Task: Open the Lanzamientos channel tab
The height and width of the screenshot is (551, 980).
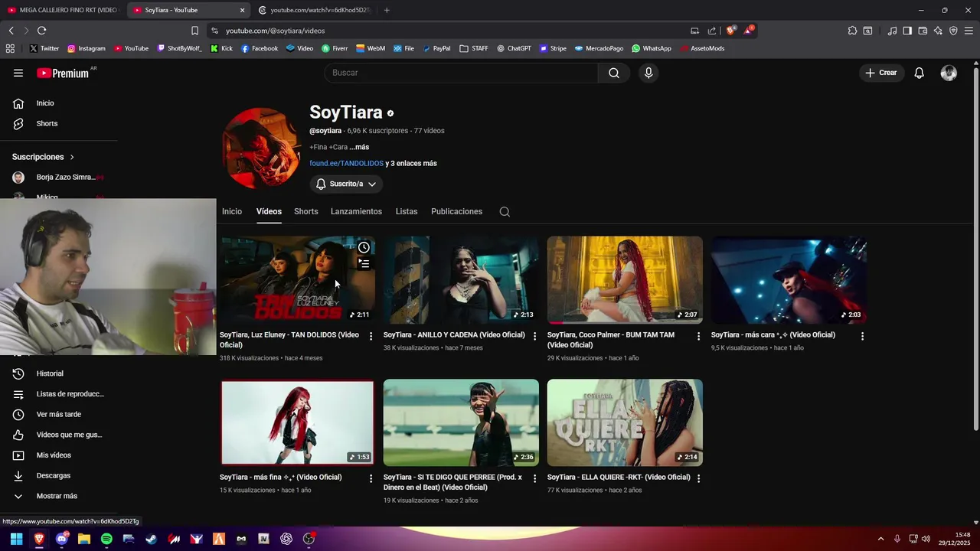Action: point(356,212)
